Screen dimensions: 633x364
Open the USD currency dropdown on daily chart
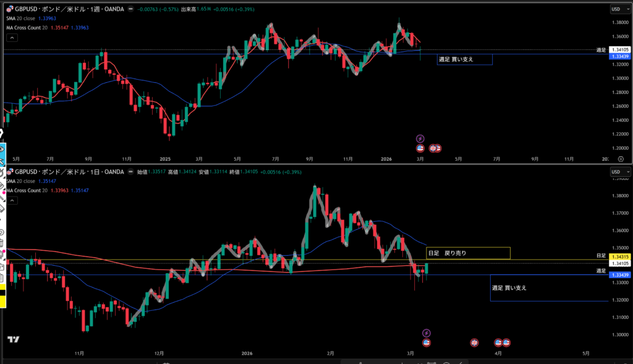[619, 172]
